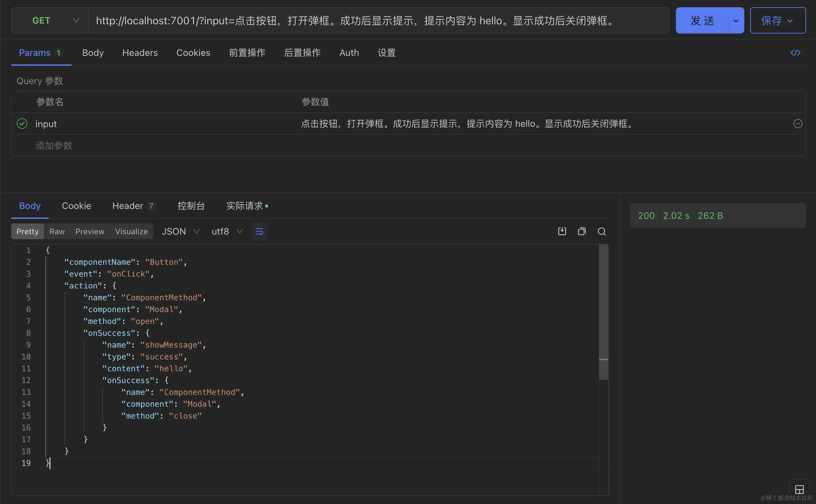This screenshot has width=816, height=504.
Task: Click the 200 status code text
Action: (646, 216)
